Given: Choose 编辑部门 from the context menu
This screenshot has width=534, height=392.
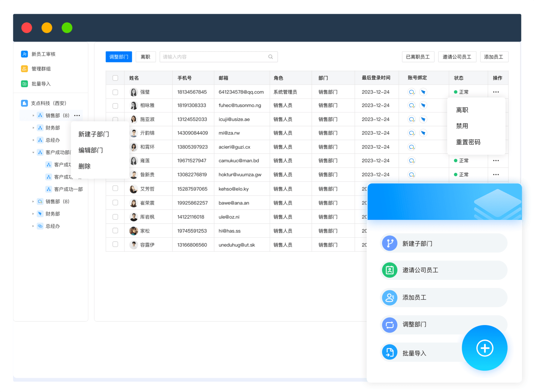Looking at the screenshot, I should [91, 150].
